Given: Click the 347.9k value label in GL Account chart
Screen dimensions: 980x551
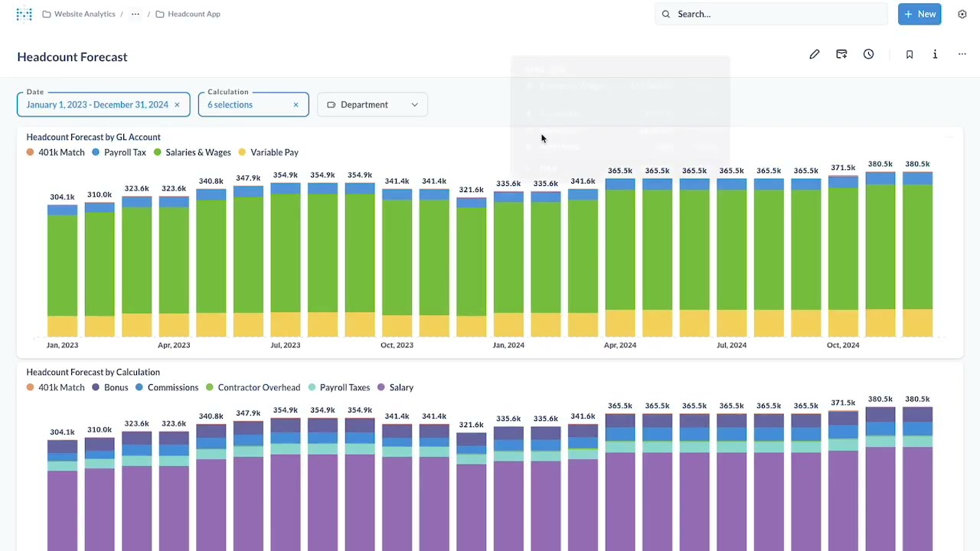Looking at the screenshot, I should click(x=248, y=178).
